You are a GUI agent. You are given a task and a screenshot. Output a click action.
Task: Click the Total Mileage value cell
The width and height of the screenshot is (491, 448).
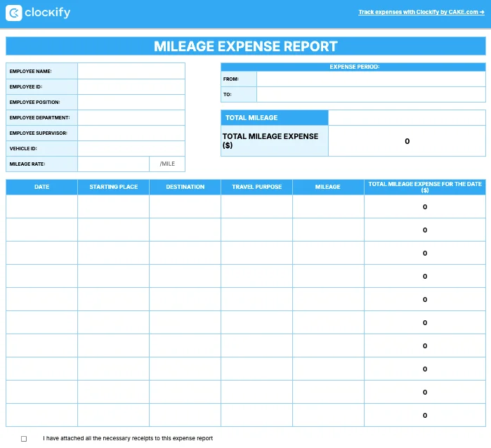pos(407,118)
